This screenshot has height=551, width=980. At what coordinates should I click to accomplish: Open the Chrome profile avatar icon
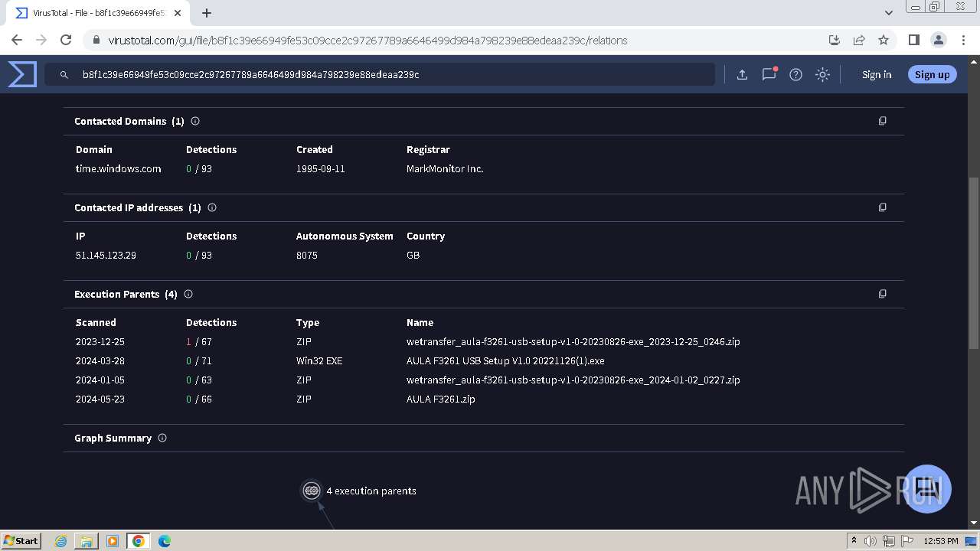tap(938, 40)
